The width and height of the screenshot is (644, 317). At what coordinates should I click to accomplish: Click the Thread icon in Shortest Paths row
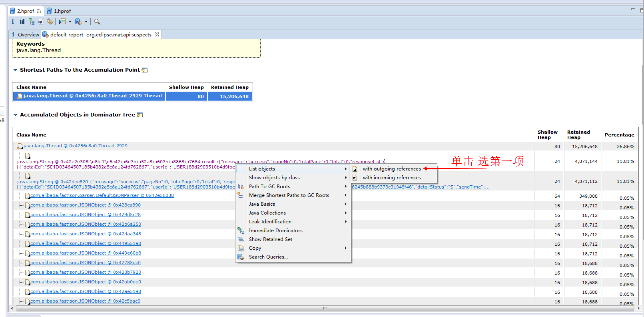click(x=20, y=96)
